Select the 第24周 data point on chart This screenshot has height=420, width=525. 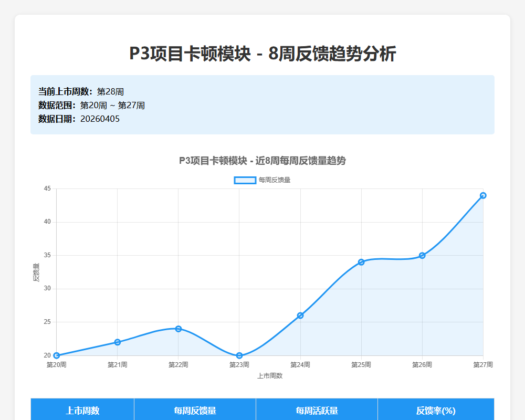point(300,316)
